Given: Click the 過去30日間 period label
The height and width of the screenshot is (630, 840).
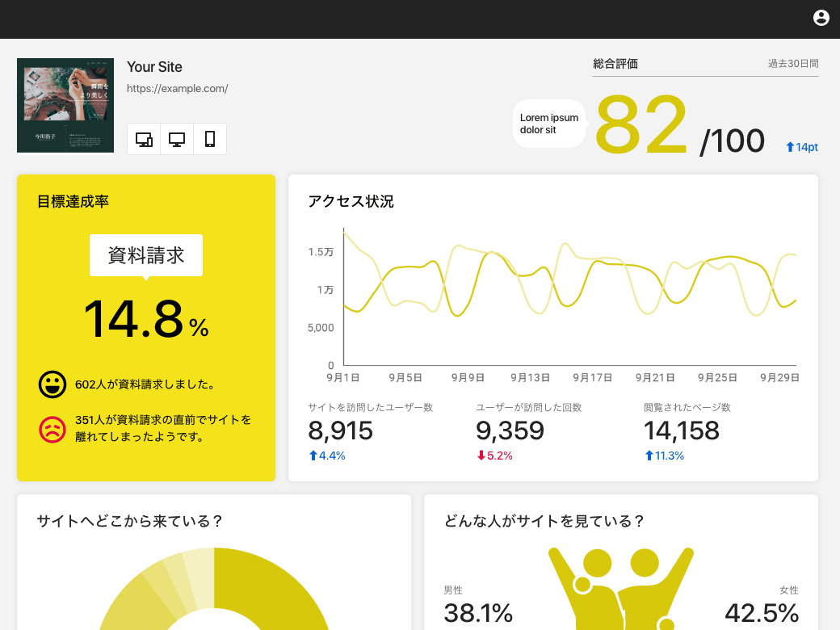Looking at the screenshot, I should (x=793, y=64).
